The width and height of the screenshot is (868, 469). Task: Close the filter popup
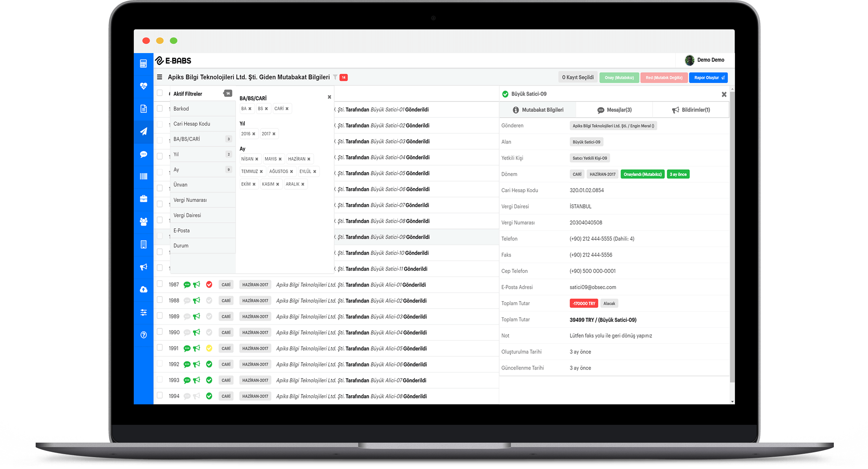click(x=329, y=97)
